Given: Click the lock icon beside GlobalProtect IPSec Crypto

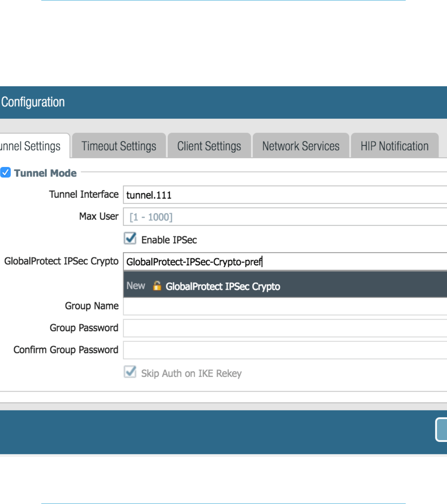Looking at the screenshot, I should tap(157, 285).
